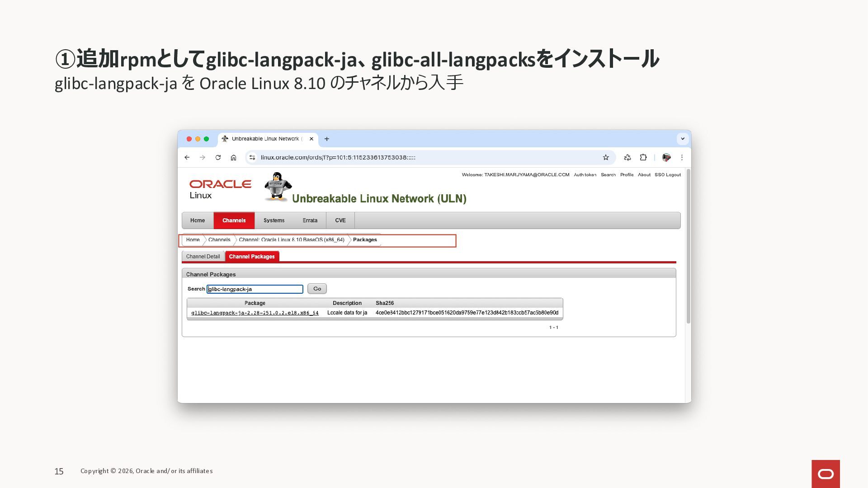This screenshot has height=488, width=868.
Task: Click the profile avatar icon
Action: (x=666, y=157)
